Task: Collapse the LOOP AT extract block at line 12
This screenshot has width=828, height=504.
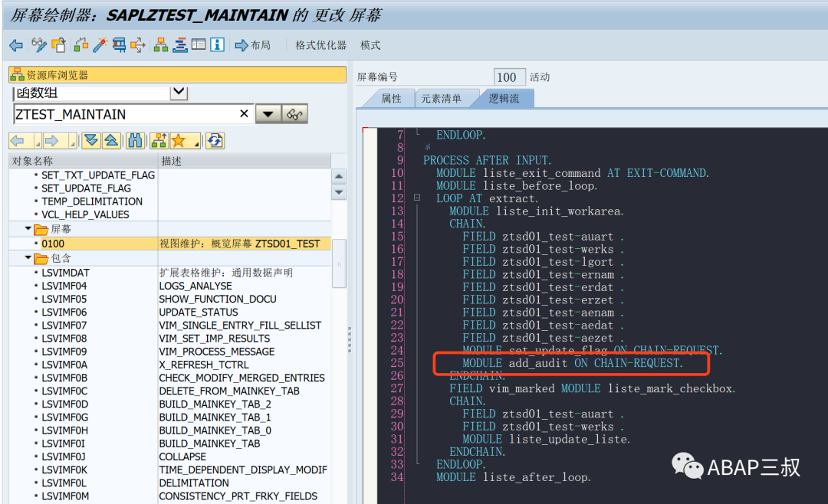Action: pyautogui.click(x=417, y=198)
